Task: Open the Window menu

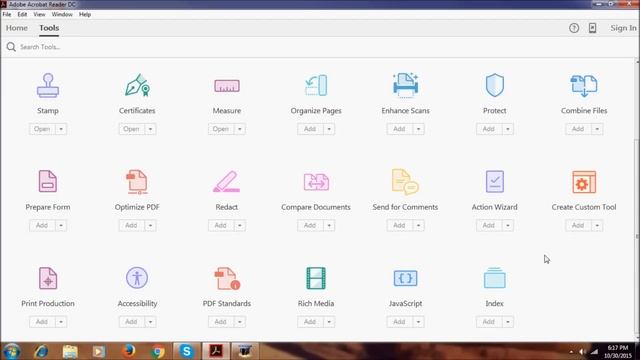Action: (62, 14)
